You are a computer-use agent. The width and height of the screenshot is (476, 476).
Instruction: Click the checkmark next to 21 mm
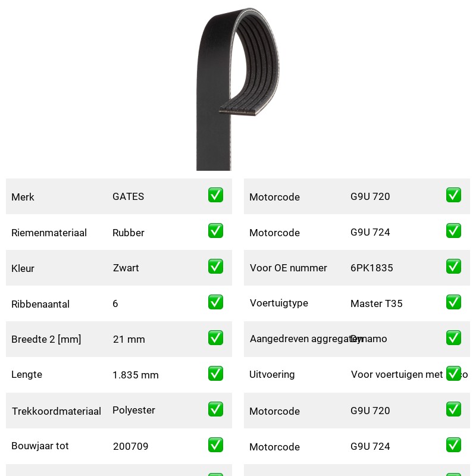pyautogui.click(x=215, y=337)
